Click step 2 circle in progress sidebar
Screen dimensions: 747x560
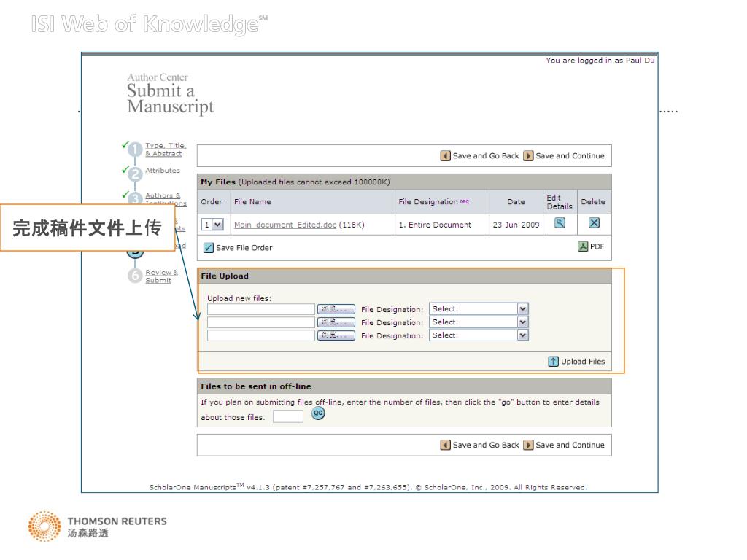[x=135, y=174]
